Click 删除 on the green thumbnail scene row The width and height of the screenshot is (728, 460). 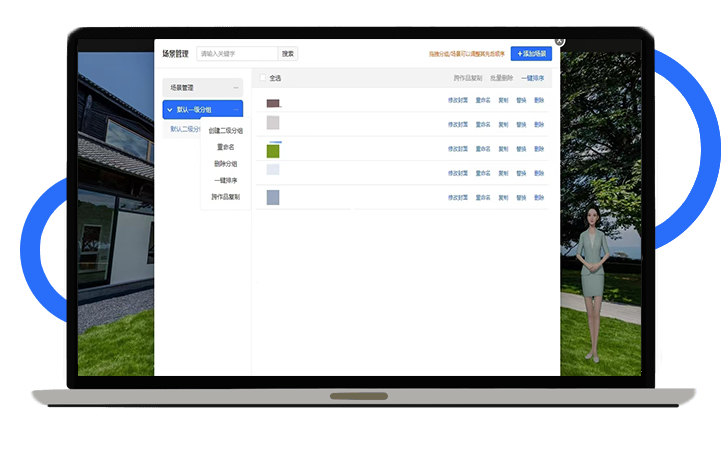click(539, 150)
